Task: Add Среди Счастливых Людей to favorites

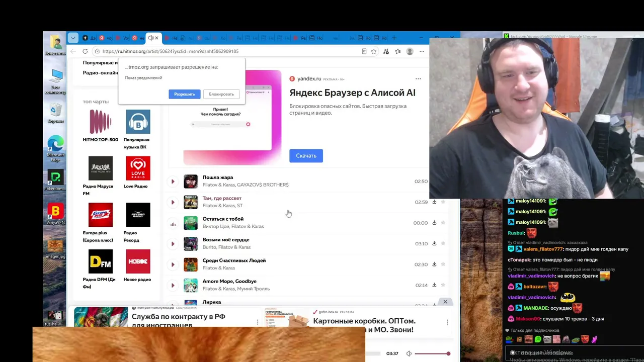Action: [x=443, y=264]
